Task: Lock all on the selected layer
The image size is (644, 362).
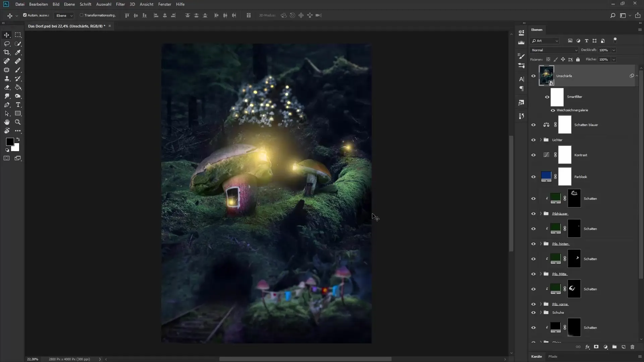Action: pyautogui.click(x=578, y=60)
